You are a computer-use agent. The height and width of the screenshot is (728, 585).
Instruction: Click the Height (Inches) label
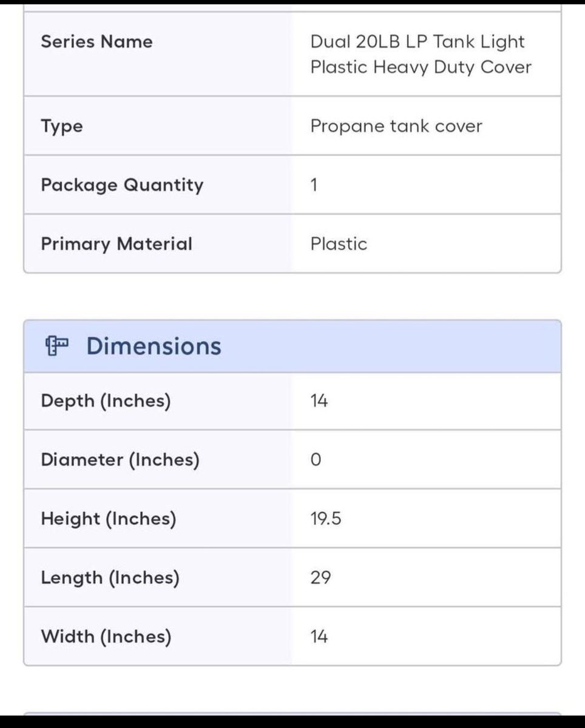tap(109, 519)
